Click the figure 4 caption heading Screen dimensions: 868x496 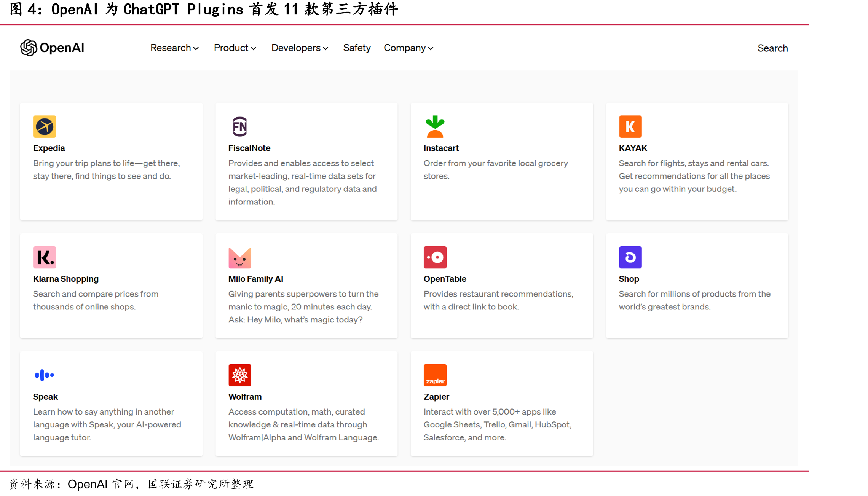[x=204, y=9]
